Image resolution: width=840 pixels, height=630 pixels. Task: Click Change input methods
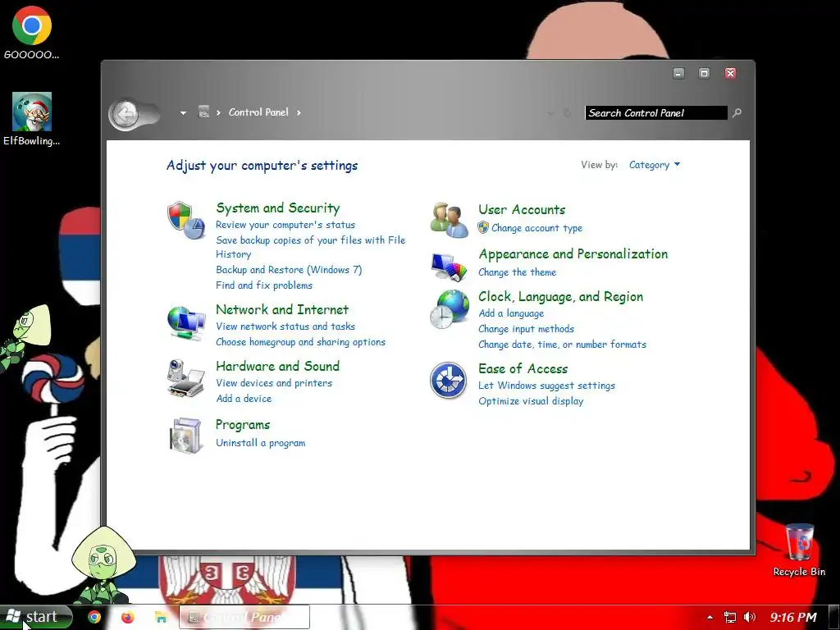526,329
